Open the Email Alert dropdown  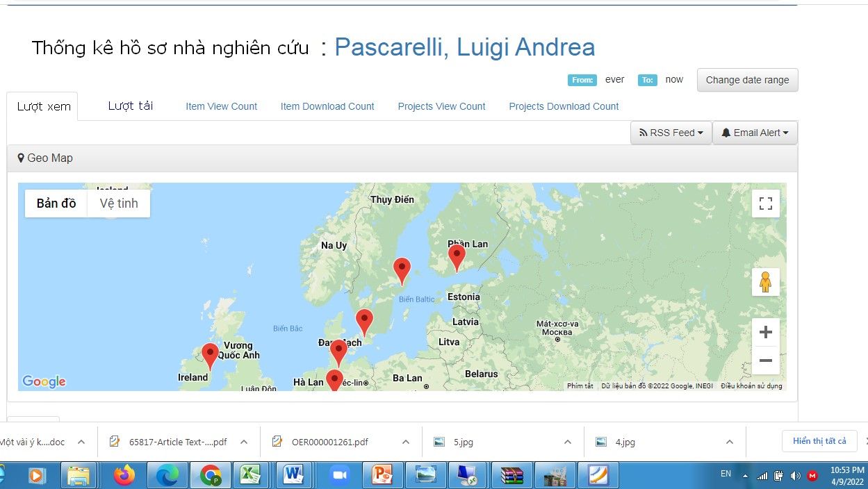coord(755,133)
